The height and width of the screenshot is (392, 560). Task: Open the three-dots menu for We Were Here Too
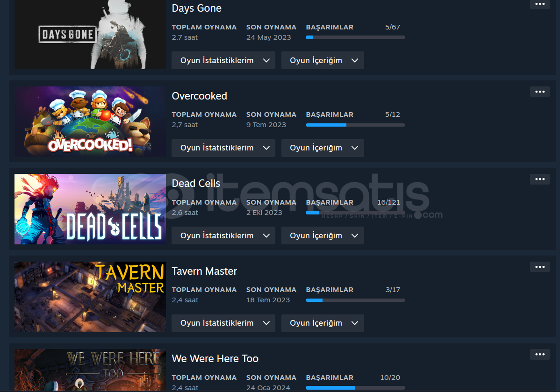(x=539, y=355)
